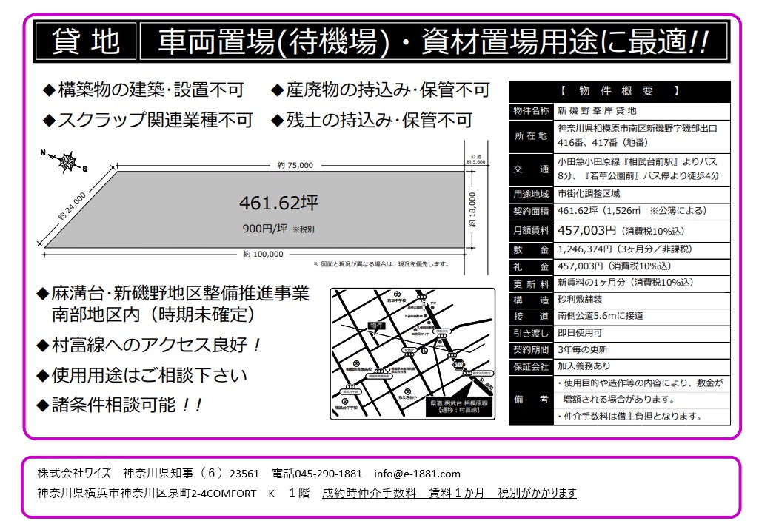Click the 株式会社ワイズ company name
Screen dimensions: 759x532
click(x=74, y=474)
